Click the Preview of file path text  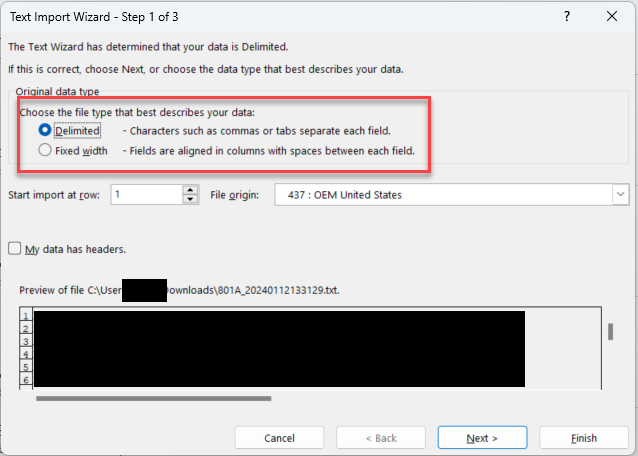[x=179, y=290]
